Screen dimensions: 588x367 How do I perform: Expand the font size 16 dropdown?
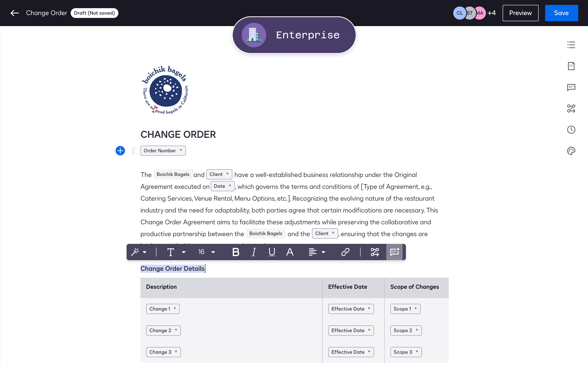207,252
